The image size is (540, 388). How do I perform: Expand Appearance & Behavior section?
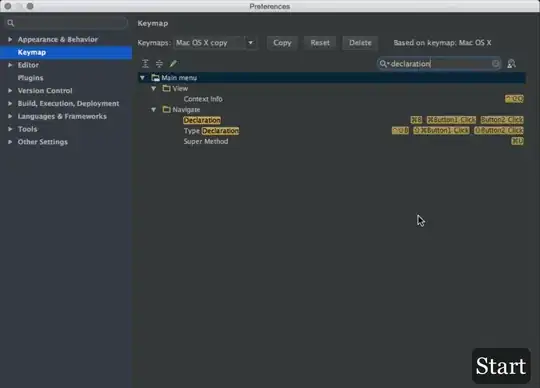(x=10, y=40)
